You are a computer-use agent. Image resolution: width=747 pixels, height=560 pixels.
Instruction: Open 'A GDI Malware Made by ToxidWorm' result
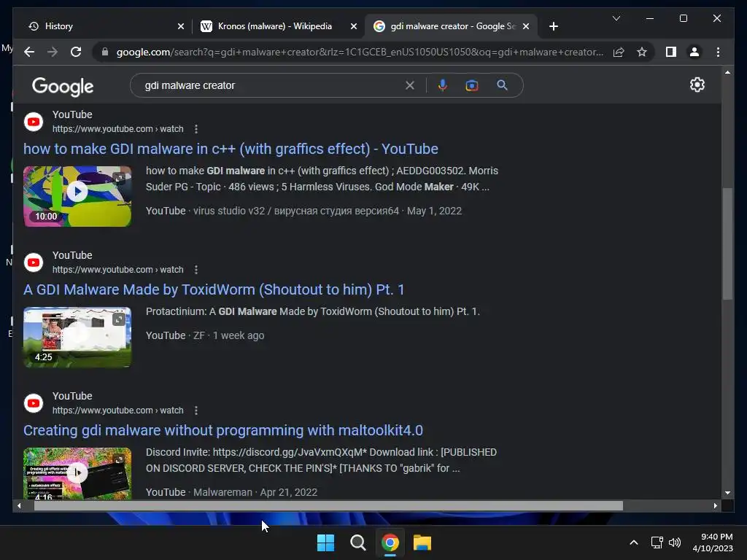[214, 289]
